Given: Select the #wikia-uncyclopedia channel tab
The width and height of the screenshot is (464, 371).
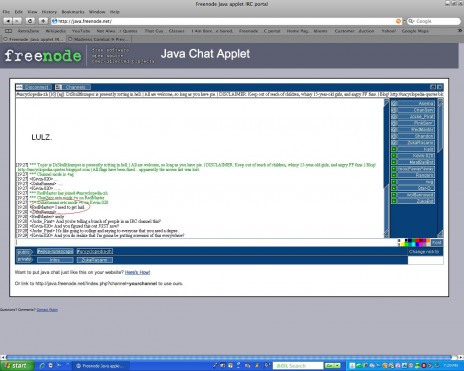Looking at the screenshot, I should (55, 251).
